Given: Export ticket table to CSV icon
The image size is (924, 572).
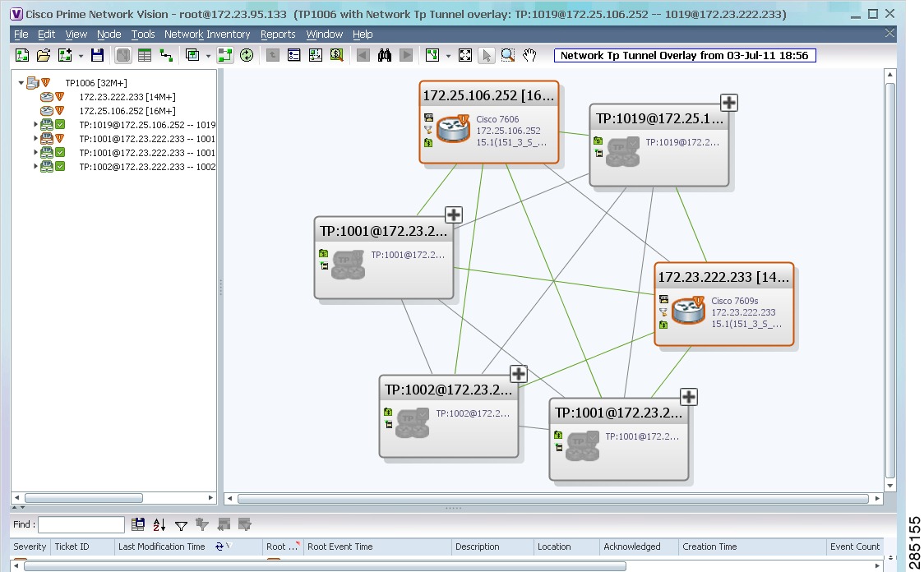Looking at the screenshot, I should [138, 524].
